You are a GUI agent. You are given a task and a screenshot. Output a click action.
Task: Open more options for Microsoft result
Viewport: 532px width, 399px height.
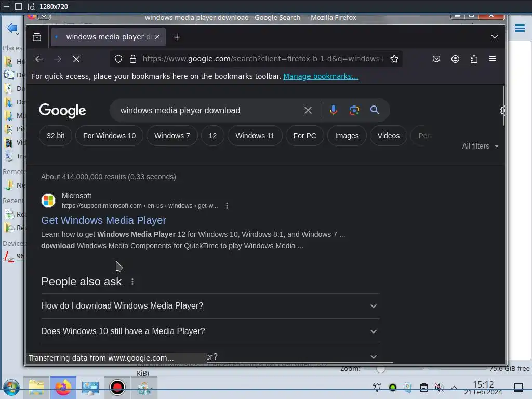227,206
